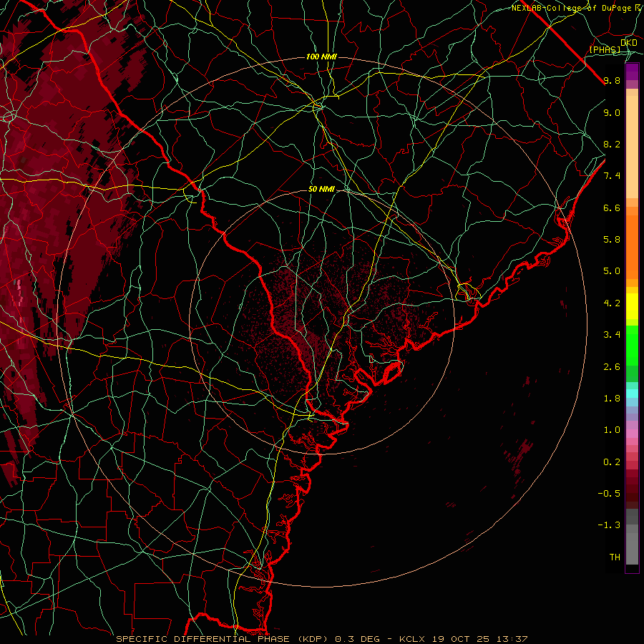
Task: Click the 1.8 value on the color scale
Action: click(x=612, y=399)
